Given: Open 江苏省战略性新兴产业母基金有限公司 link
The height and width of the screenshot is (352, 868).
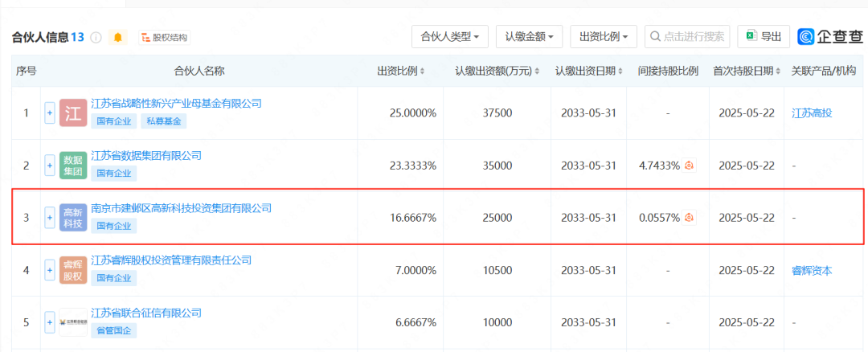Looking at the screenshot, I should pos(176,104).
